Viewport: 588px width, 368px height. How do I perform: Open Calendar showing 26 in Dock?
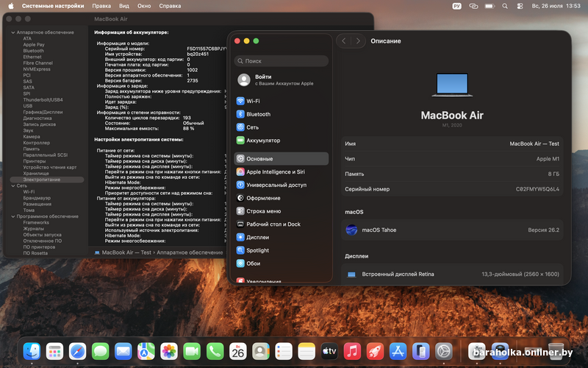[x=237, y=352]
